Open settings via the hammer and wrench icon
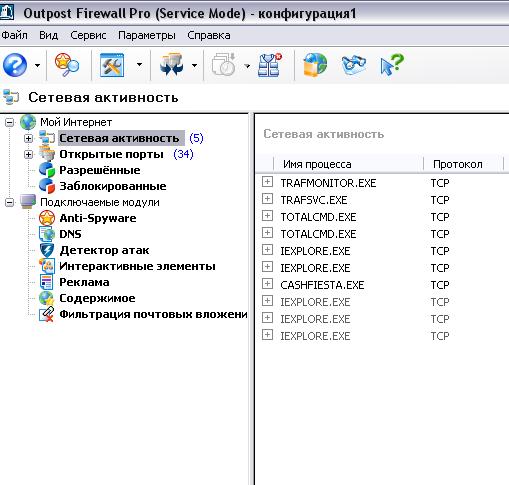Screen dimensions: 509x485 [112, 65]
